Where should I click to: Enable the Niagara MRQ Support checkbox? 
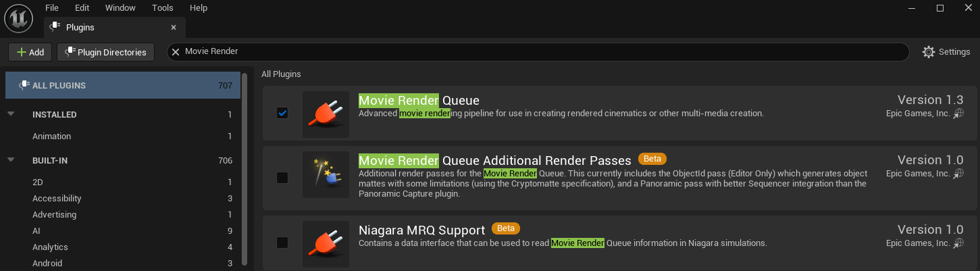click(x=282, y=243)
